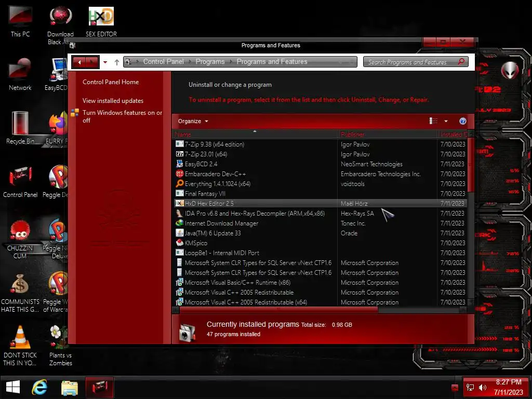Launch the VLC cone DONT STICK shortcut
532x399 pixels.
pos(20,346)
